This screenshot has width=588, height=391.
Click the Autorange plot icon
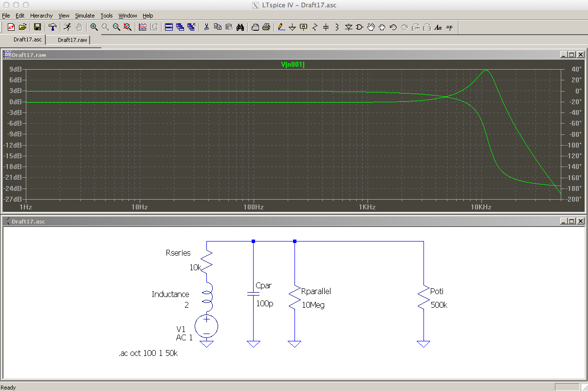(143, 27)
